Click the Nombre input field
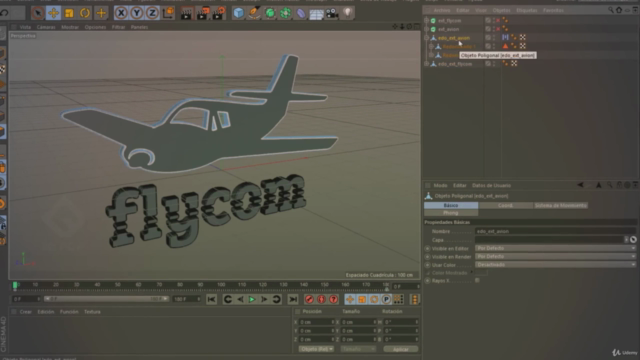This screenshot has height=360, width=640. pos(555,231)
